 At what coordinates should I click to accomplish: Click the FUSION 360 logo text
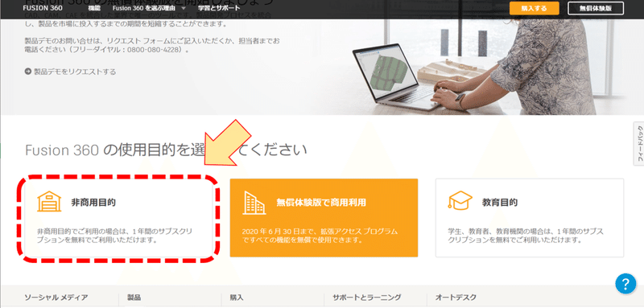point(43,8)
